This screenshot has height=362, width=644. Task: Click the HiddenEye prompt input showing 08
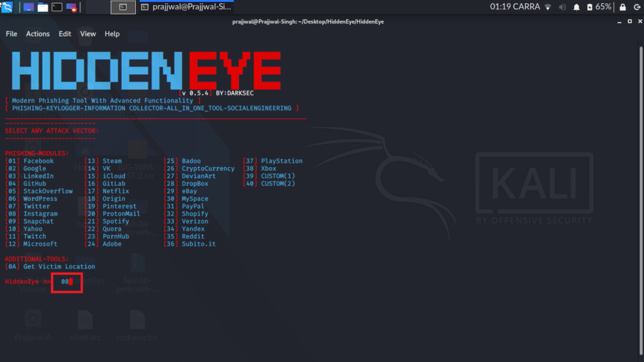click(x=67, y=282)
